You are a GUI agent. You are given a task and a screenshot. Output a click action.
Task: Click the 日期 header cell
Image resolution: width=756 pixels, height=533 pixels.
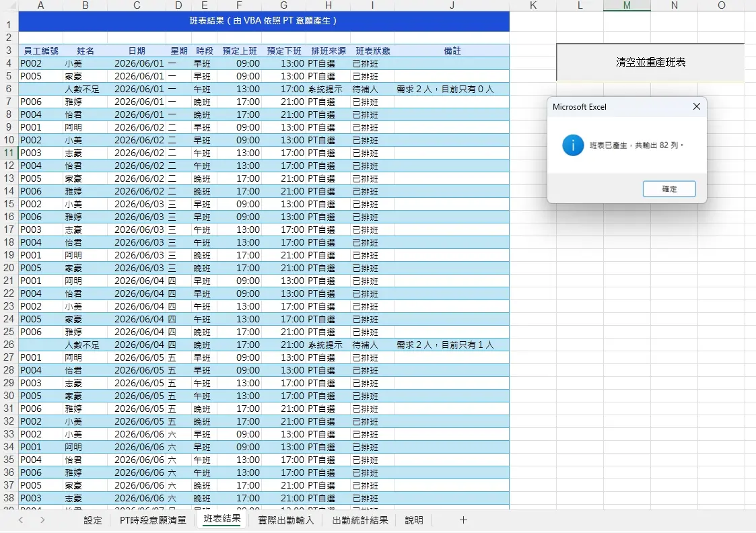coord(137,50)
